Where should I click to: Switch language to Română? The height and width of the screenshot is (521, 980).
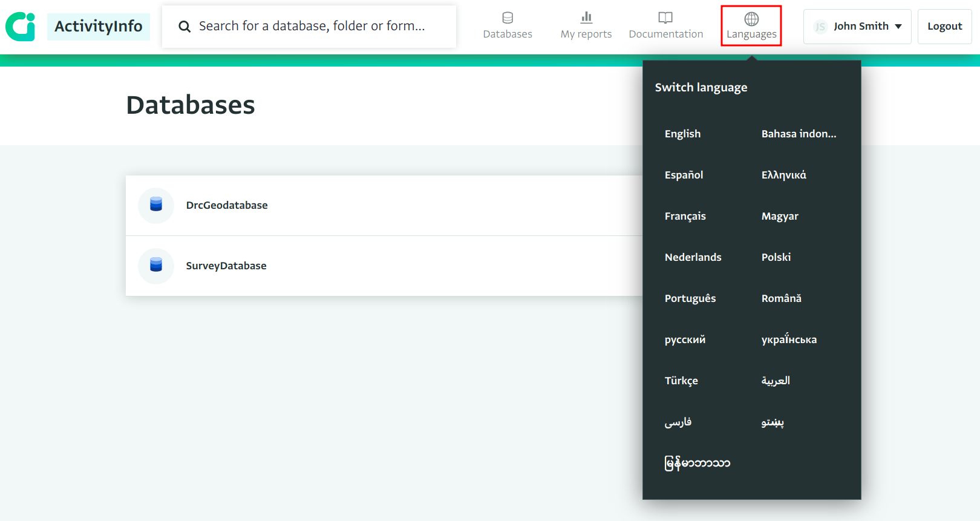tap(781, 298)
